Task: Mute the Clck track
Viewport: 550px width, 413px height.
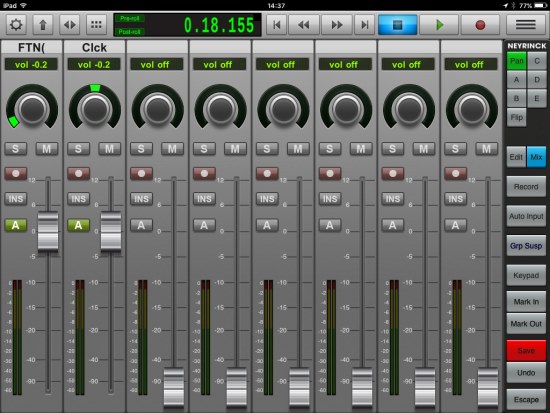Action: click(109, 149)
